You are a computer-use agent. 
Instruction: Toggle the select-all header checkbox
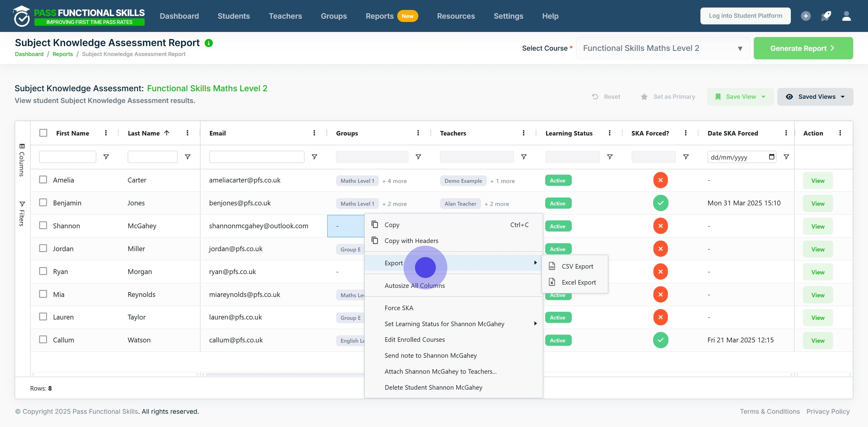[x=43, y=133]
